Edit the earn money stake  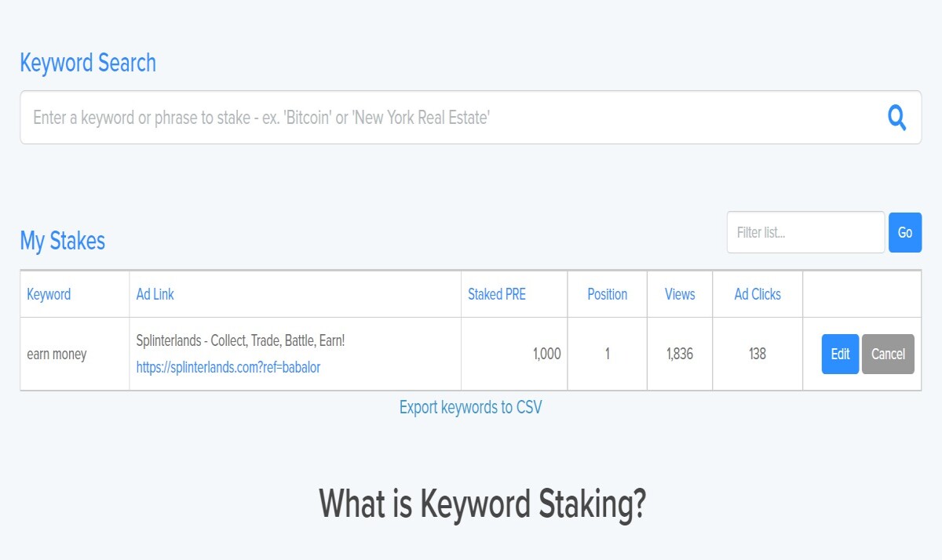click(x=840, y=354)
